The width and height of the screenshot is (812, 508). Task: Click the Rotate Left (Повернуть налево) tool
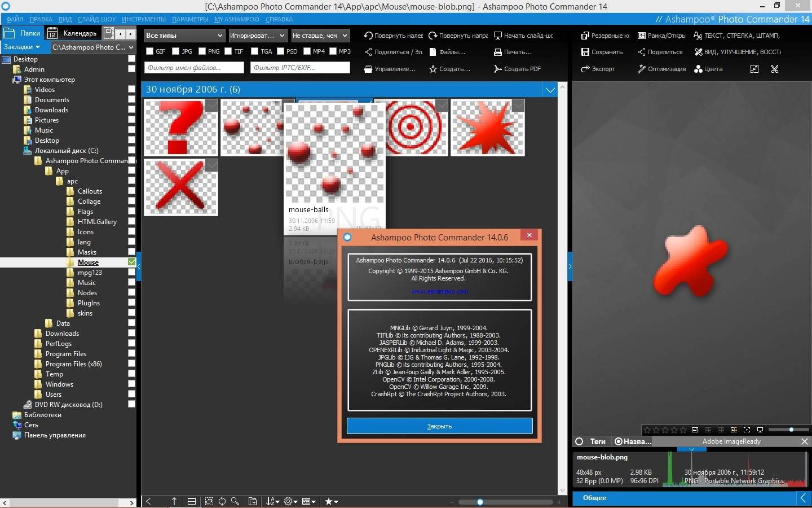point(393,36)
